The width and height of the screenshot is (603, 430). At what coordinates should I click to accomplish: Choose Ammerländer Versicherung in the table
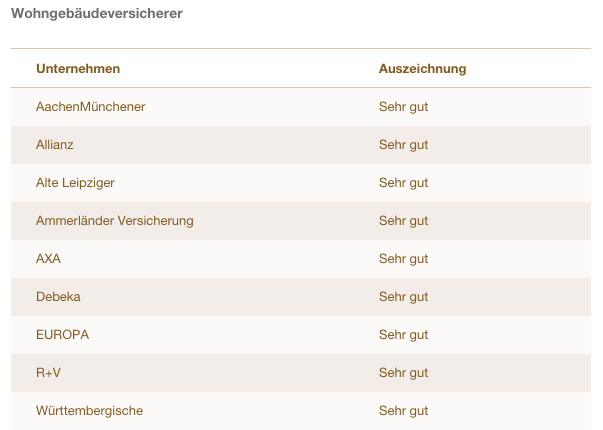(x=115, y=220)
